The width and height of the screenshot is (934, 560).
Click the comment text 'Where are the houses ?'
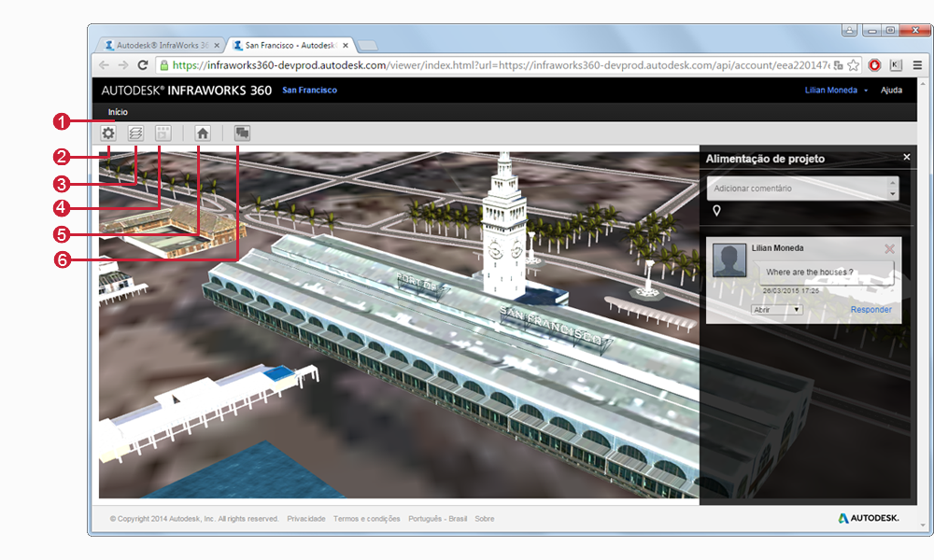click(x=810, y=272)
